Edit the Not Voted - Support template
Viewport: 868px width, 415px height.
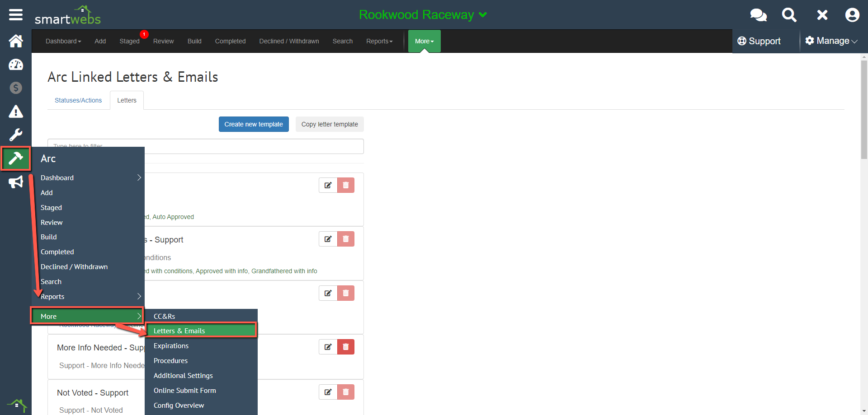[x=328, y=392]
